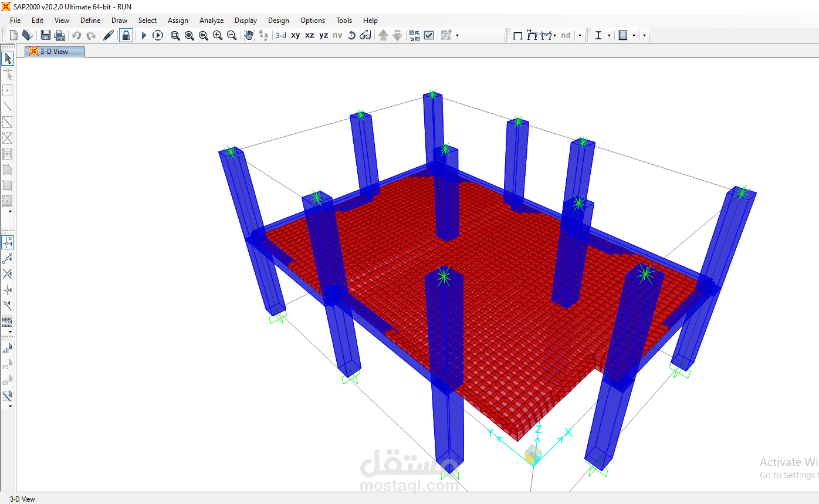Open the Display menu
The height and width of the screenshot is (504, 819).
[x=246, y=20]
